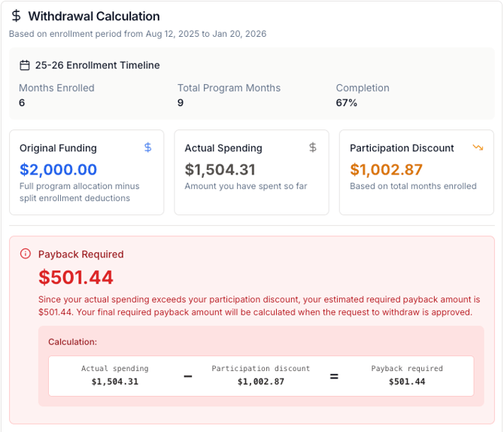Select the Withdrawal Calculation heading
This screenshot has width=504, height=432.
[94, 16]
